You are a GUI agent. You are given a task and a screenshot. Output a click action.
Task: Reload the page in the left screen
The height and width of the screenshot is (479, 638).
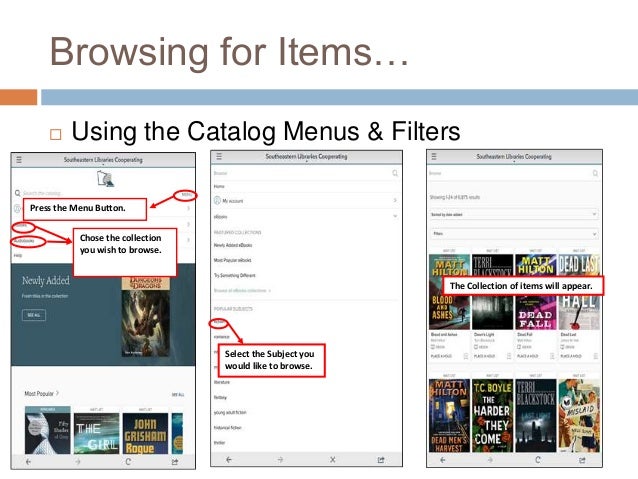pos(128,462)
